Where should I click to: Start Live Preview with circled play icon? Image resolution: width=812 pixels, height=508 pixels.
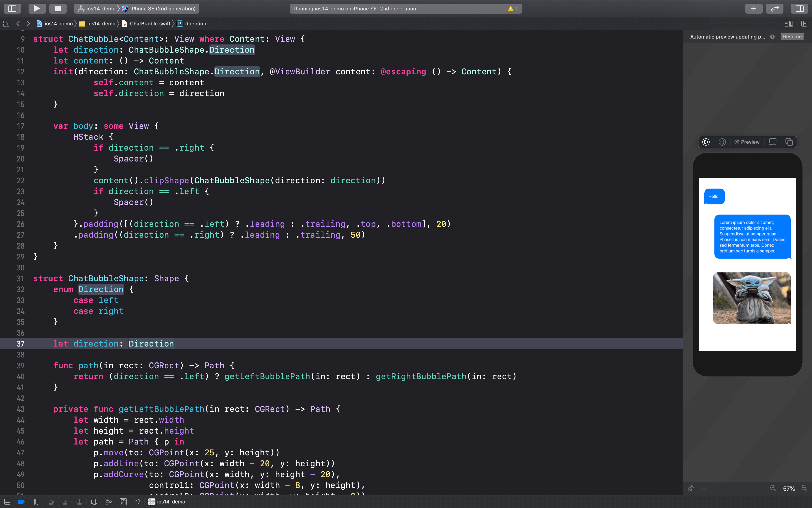pyautogui.click(x=706, y=142)
